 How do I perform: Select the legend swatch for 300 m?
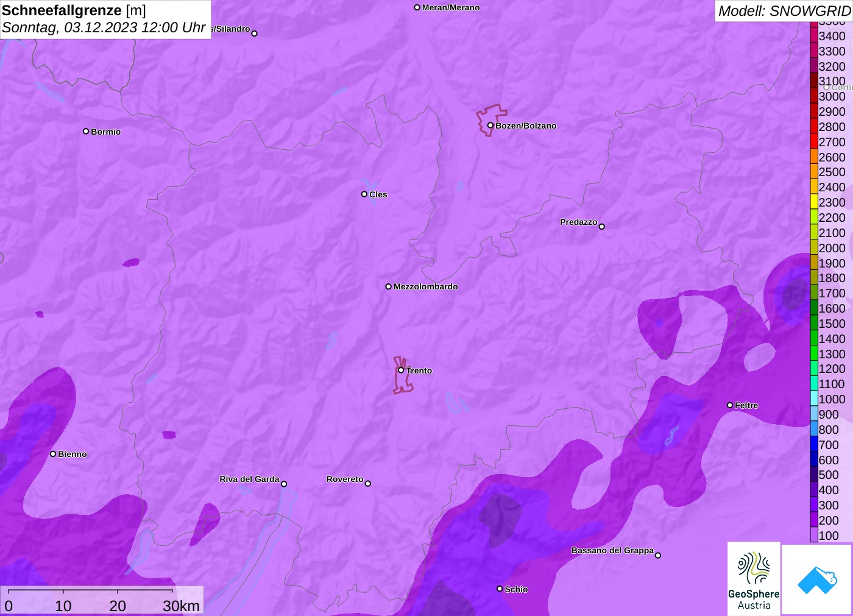[x=814, y=504]
